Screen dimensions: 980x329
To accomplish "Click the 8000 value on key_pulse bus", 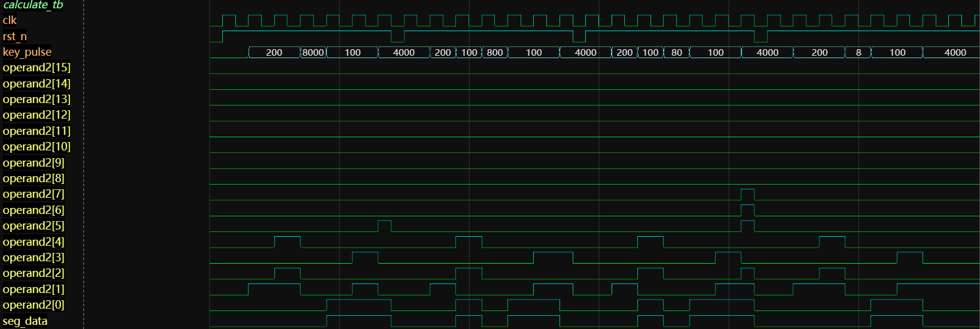I will (x=313, y=53).
